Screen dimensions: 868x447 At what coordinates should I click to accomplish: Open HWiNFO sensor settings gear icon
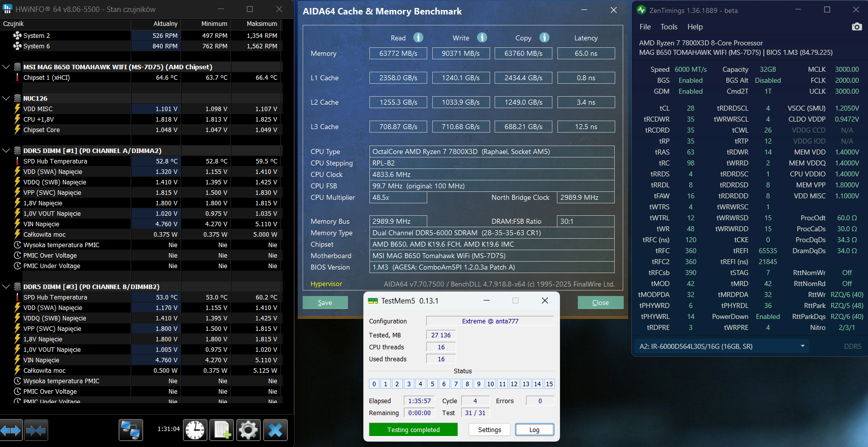point(248,430)
